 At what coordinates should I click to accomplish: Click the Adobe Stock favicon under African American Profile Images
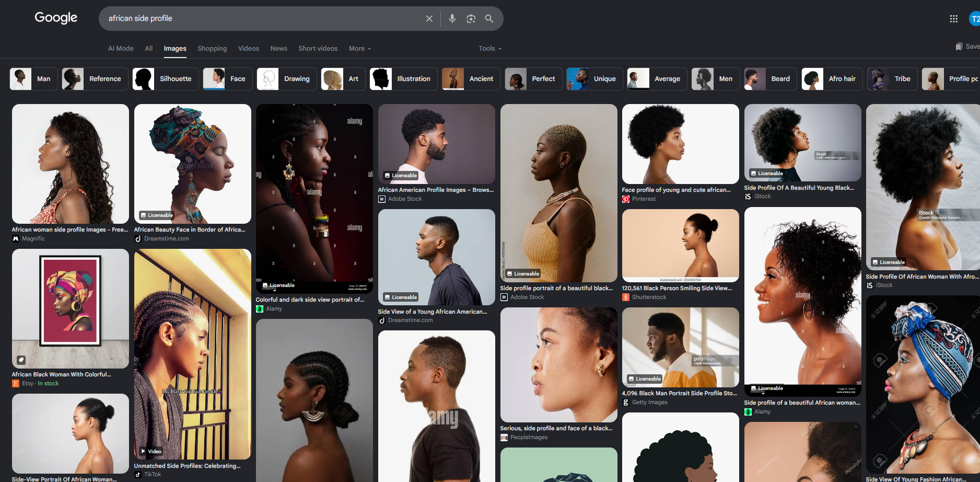(382, 199)
